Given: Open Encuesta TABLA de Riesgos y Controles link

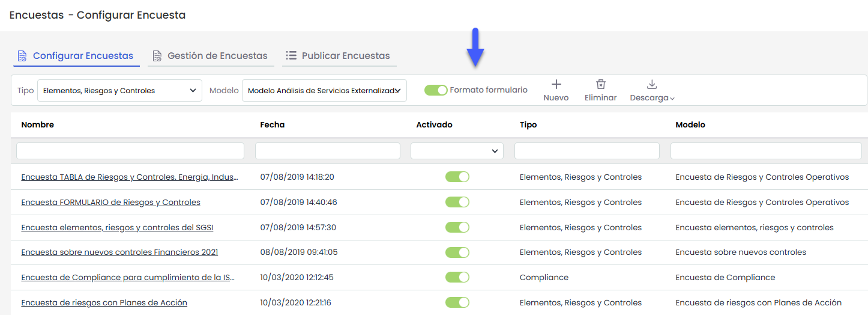Looking at the screenshot, I should [x=130, y=177].
